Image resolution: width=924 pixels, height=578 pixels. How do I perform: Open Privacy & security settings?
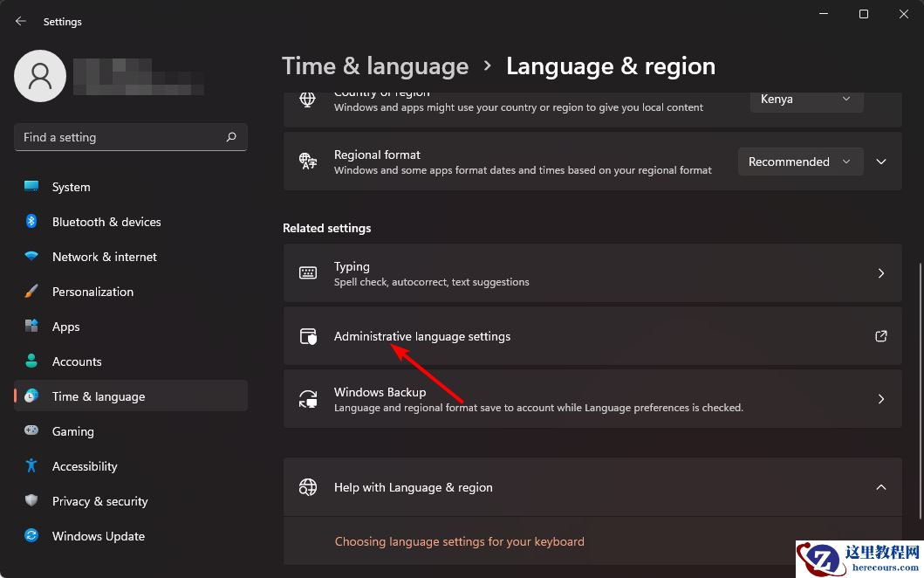(100, 501)
